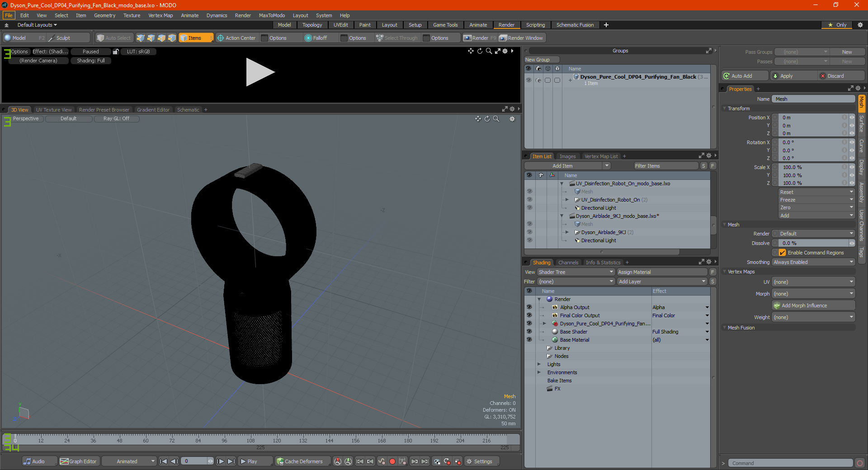Viewport: 868px width, 470px height.
Task: Pan the 3D viewport move icon
Action: 478,119
